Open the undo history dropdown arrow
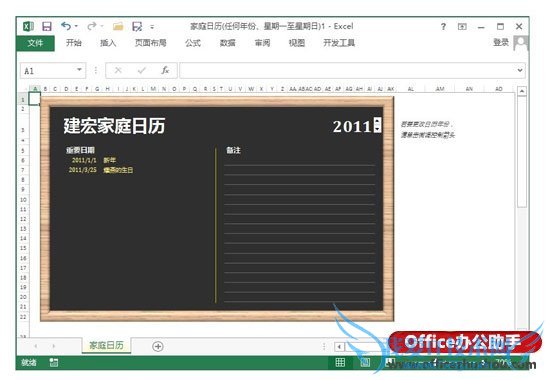550x380 pixels. (76, 26)
